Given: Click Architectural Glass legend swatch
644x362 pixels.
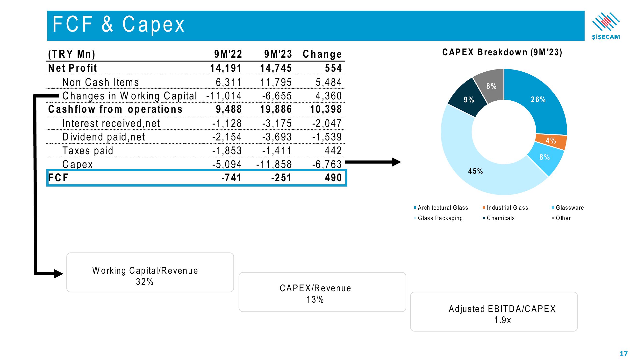Looking at the screenshot, I should [x=415, y=208].
